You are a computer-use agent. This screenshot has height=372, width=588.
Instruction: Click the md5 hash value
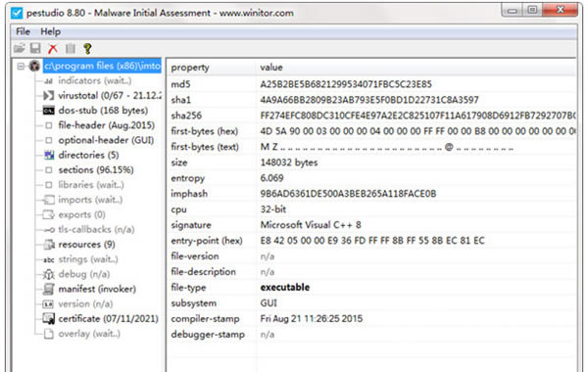(346, 84)
